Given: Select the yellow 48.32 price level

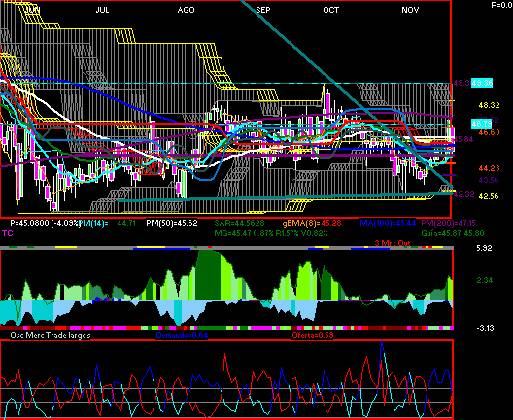Looking at the screenshot, I should pyautogui.click(x=489, y=105).
